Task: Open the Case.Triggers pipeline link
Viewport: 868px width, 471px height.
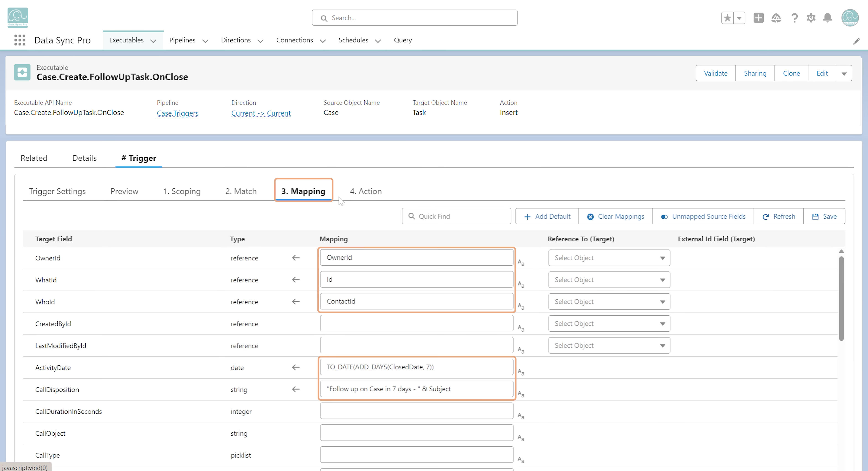Action: (178, 113)
